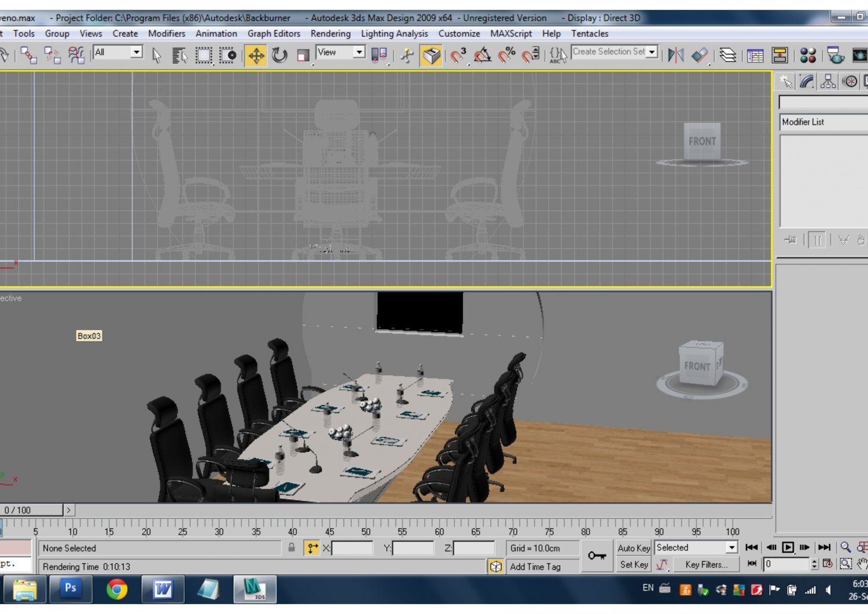The width and height of the screenshot is (868, 614).
Task: Launch Chrome from the taskbar
Action: (x=117, y=589)
